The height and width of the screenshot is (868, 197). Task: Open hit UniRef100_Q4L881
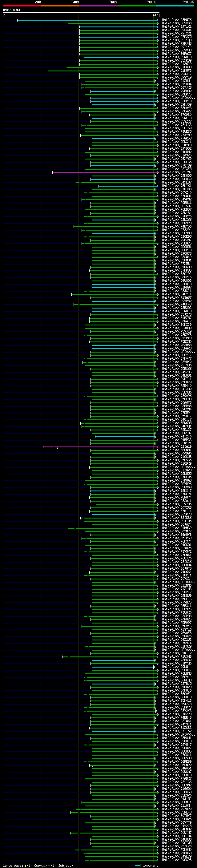177,376
